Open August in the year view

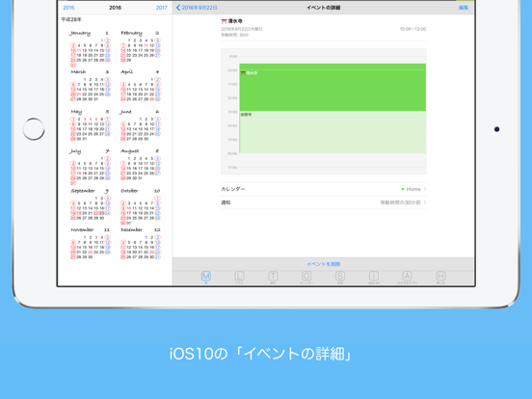pos(140,165)
